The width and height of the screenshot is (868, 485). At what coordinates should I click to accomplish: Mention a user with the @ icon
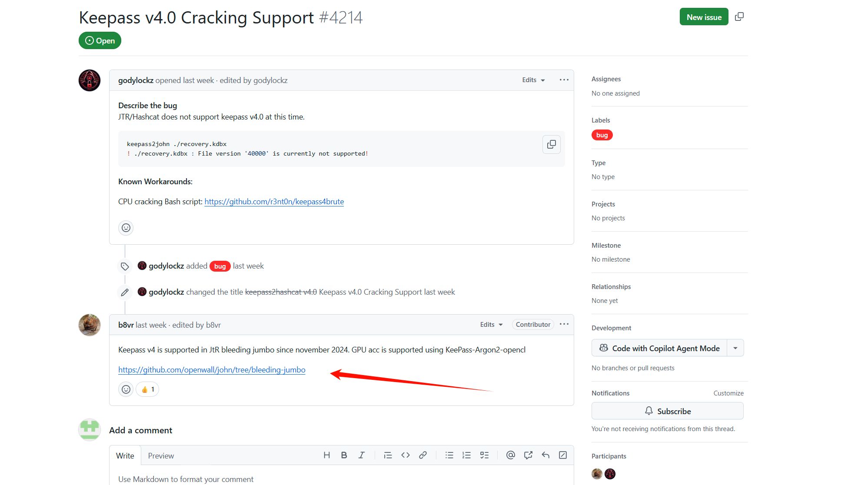click(x=511, y=455)
